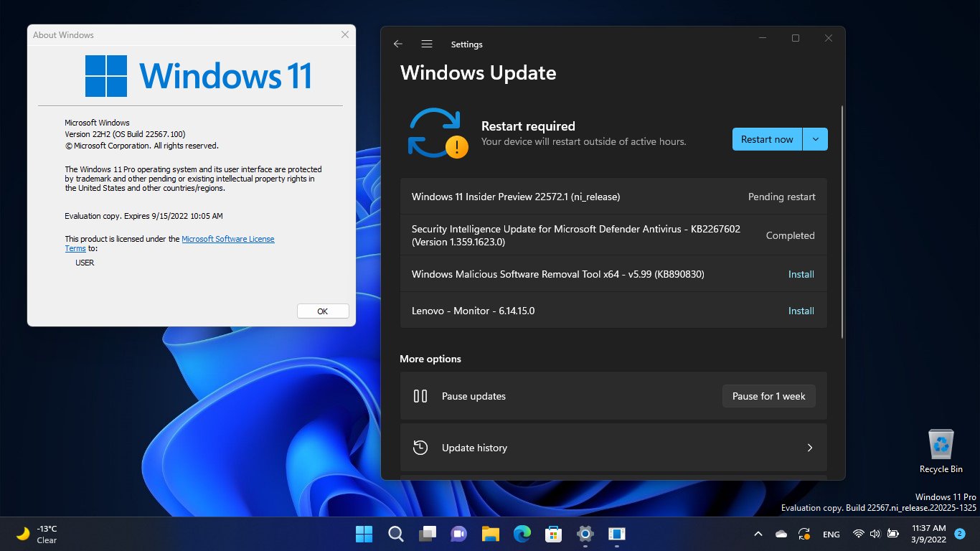Click the battery tray icon
This screenshot has height=551, width=980.
click(892, 534)
